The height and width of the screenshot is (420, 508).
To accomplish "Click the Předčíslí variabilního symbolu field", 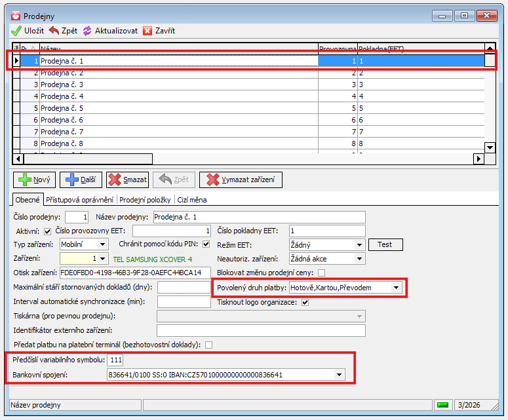I will [x=115, y=360].
